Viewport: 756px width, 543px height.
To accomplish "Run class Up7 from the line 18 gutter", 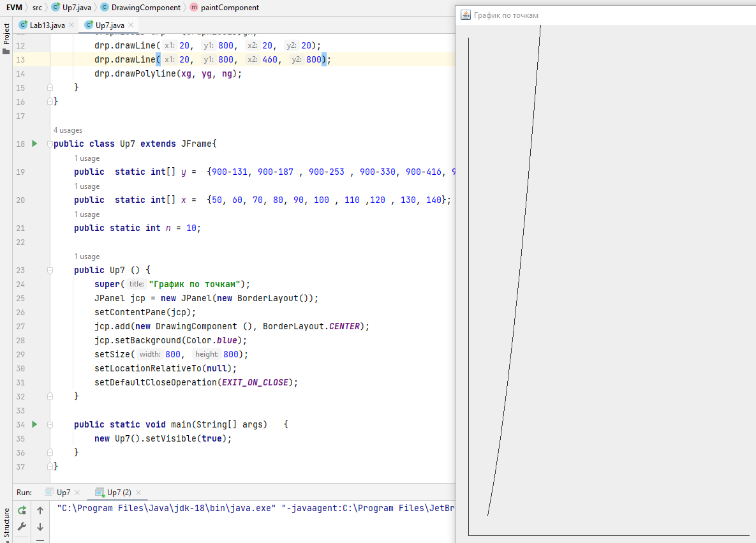I will coord(34,143).
